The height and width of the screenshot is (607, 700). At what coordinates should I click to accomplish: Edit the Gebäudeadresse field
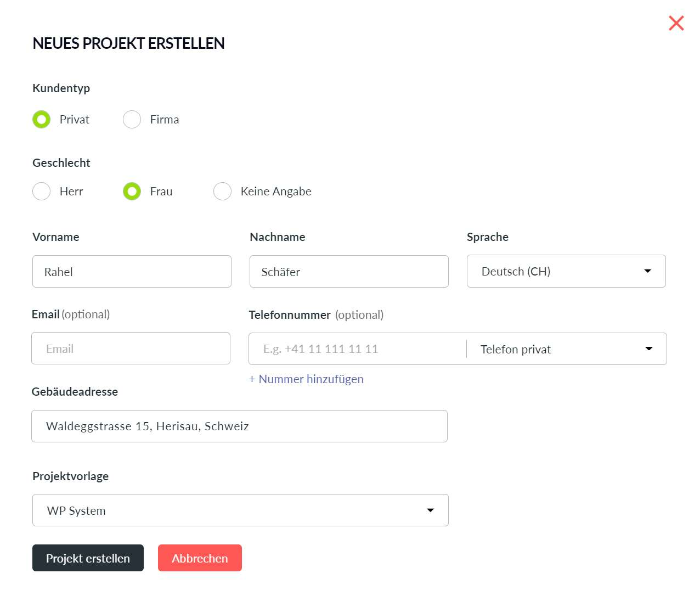[239, 426]
